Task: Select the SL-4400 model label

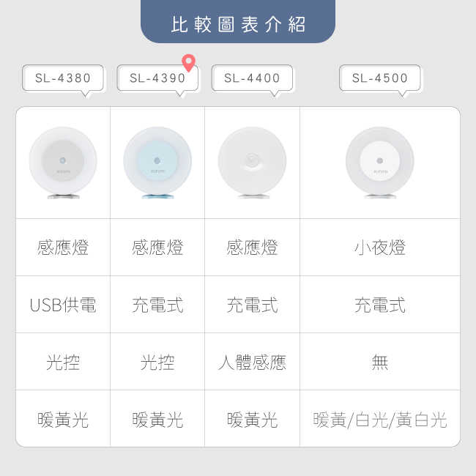Action: 252,78
